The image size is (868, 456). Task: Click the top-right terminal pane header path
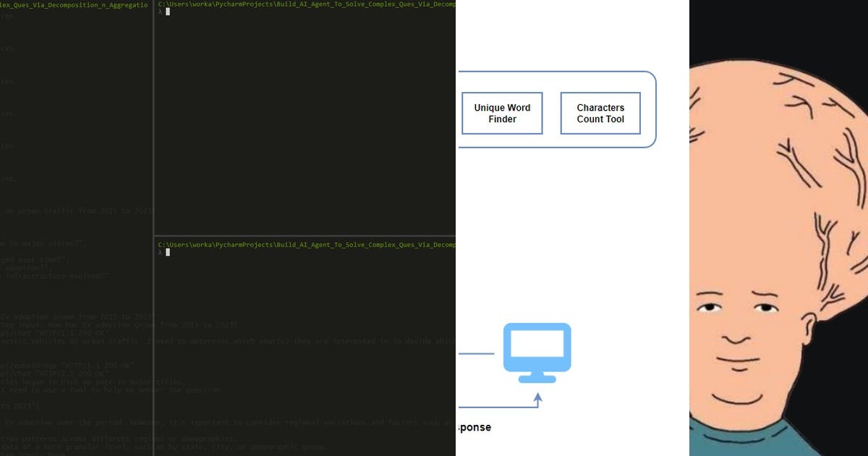[x=304, y=4]
